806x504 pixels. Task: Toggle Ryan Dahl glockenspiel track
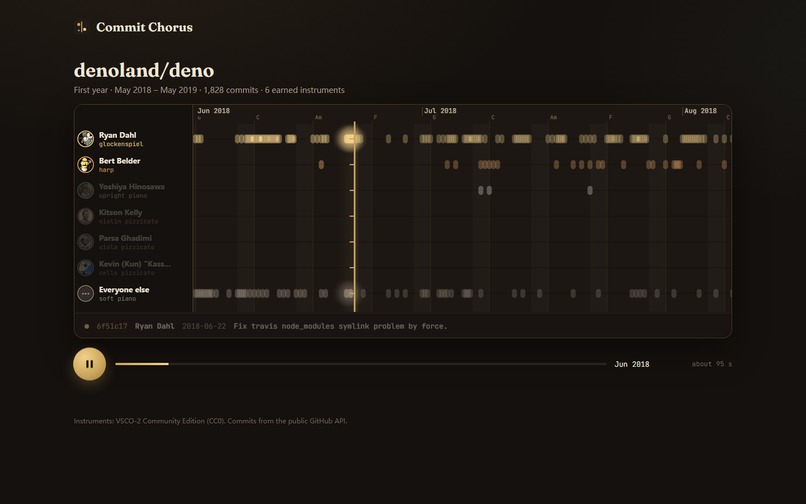(x=134, y=139)
